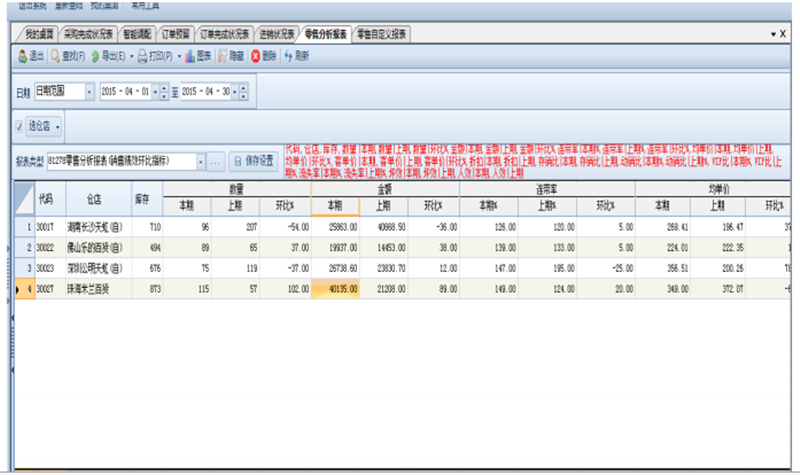
Task: Expand the 日期范围 dropdown
Action: 87,92
